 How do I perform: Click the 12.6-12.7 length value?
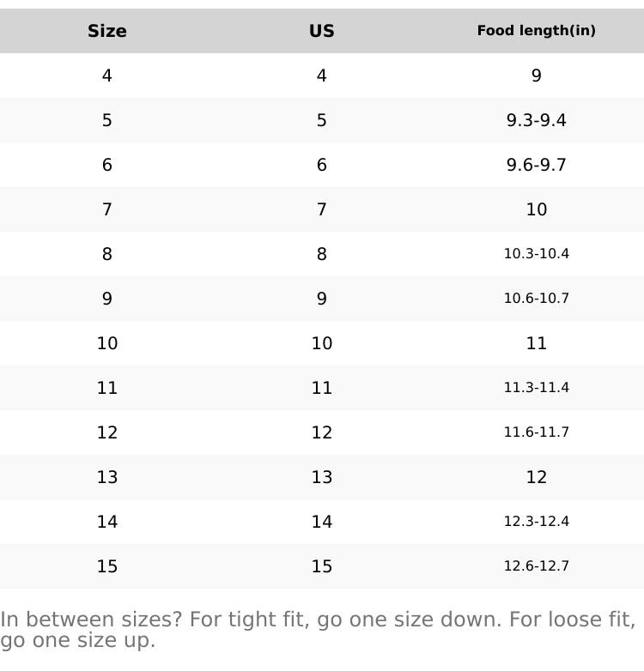coord(536,566)
